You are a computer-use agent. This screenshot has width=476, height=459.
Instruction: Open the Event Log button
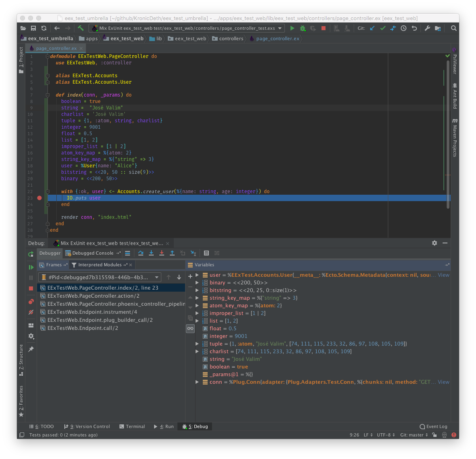(433, 426)
